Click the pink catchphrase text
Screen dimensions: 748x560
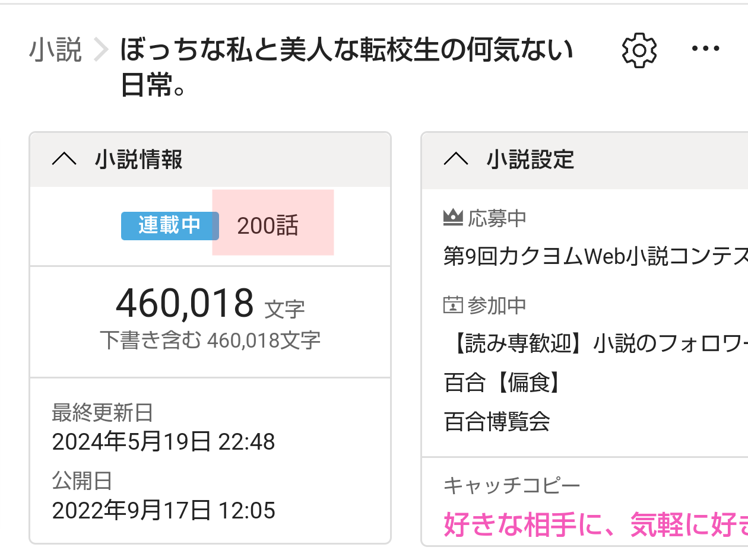(595, 525)
